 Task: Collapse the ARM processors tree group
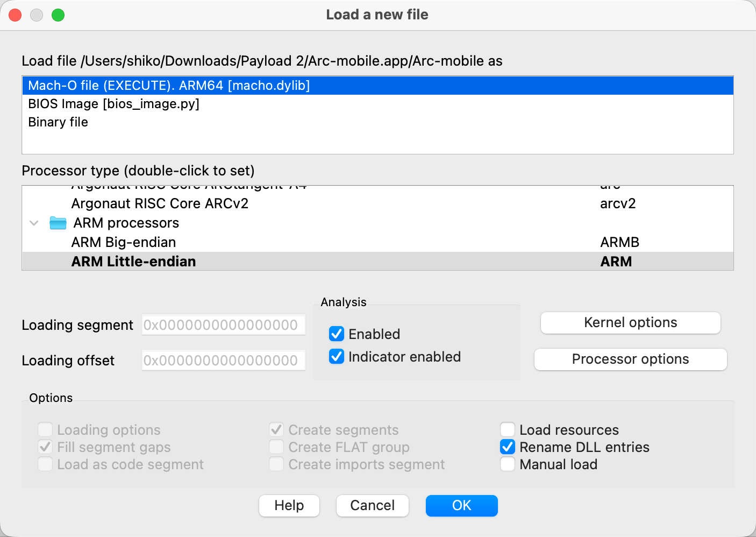point(34,223)
